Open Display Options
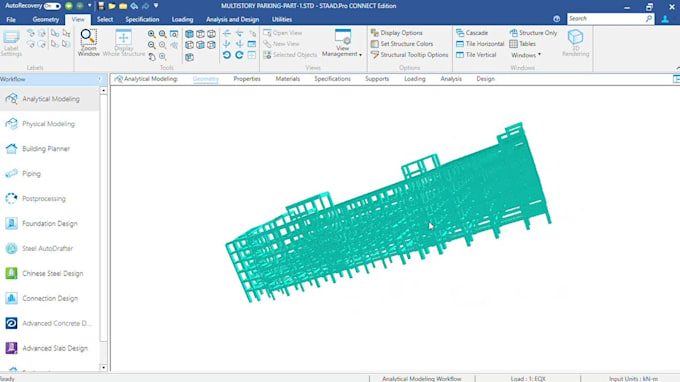This screenshot has height=382, width=680. point(396,33)
